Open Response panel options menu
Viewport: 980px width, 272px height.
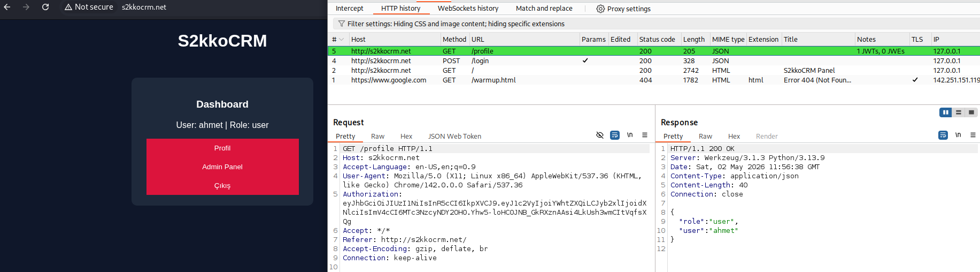pos(973,135)
